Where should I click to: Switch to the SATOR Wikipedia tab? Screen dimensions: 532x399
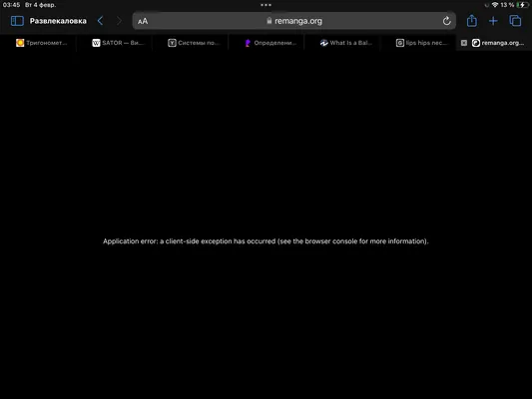coord(118,43)
